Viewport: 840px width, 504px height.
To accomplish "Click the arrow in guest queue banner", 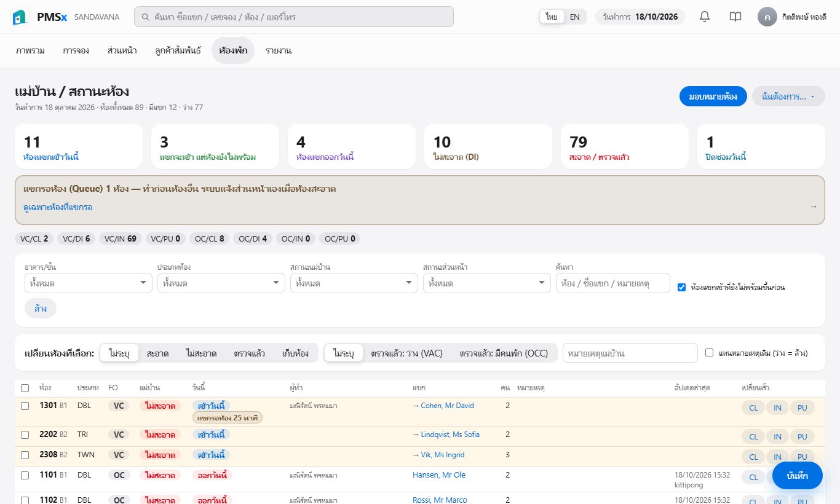I will [814, 207].
